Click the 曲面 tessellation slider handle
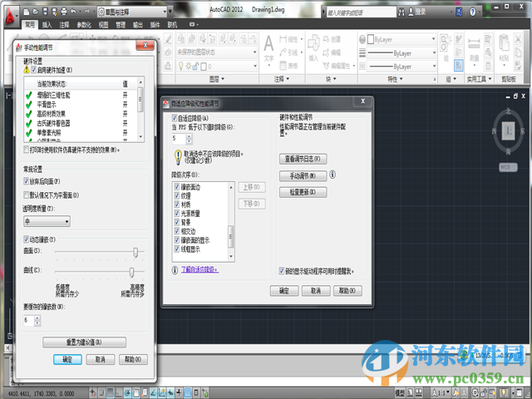 click(x=135, y=253)
